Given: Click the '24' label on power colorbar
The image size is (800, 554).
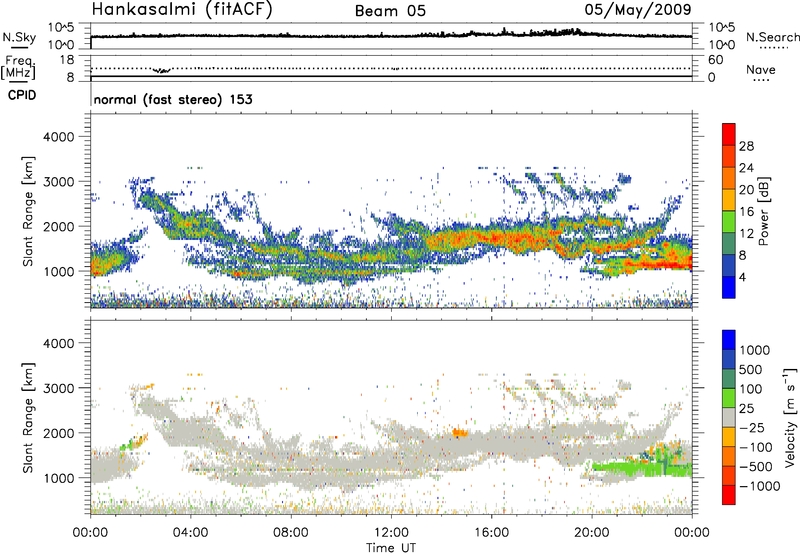Looking at the screenshot, I should click(746, 168).
